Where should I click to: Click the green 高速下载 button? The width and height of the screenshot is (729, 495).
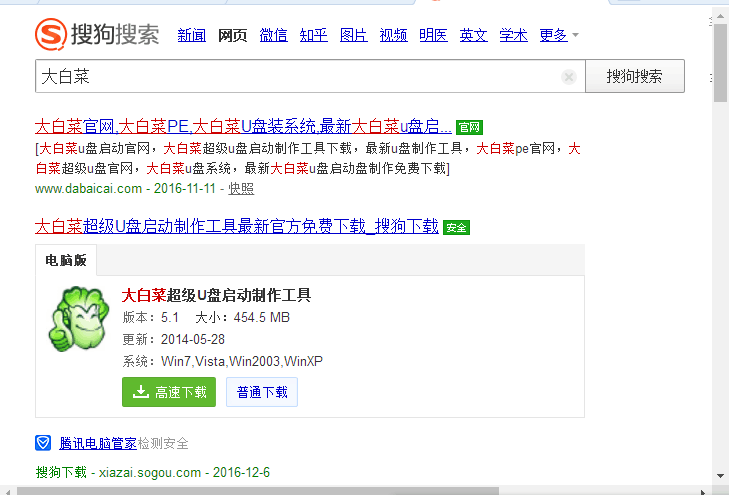pyautogui.click(x=169, y=392)
